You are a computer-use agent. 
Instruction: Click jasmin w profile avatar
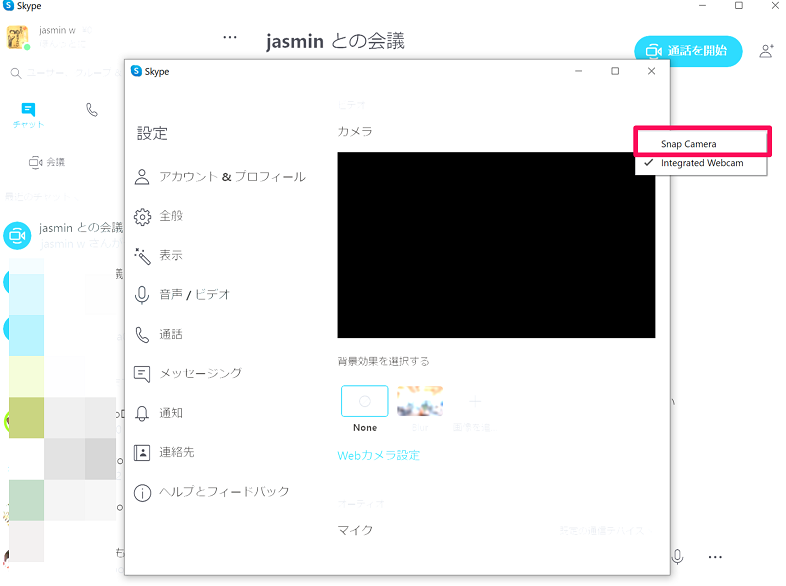[x=18, y=38]
